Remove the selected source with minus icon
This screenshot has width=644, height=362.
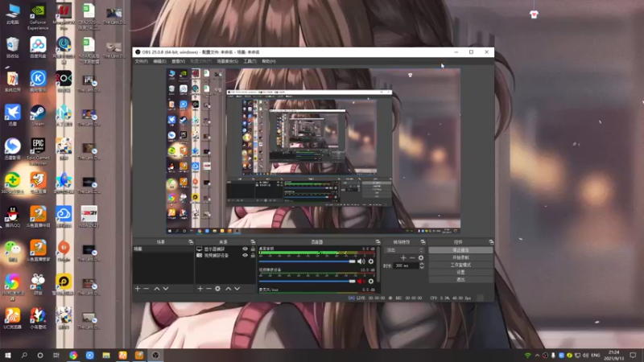point(208,289)
